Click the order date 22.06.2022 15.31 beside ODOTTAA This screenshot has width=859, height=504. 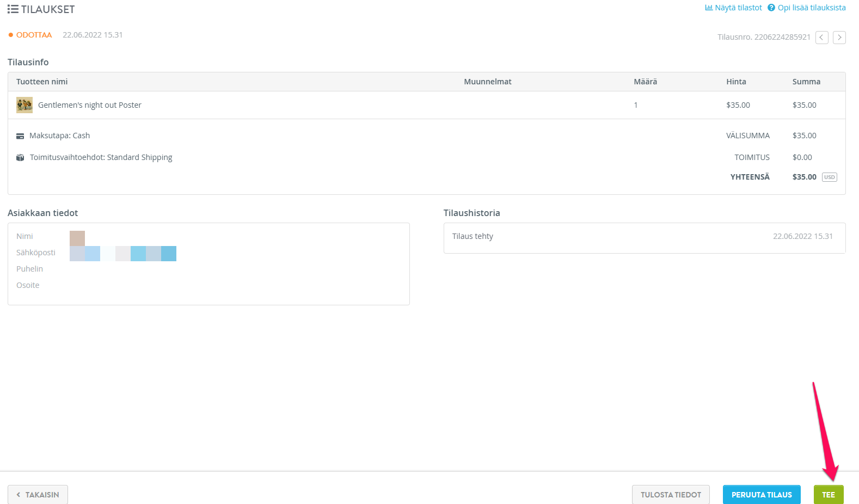(93, 35)
